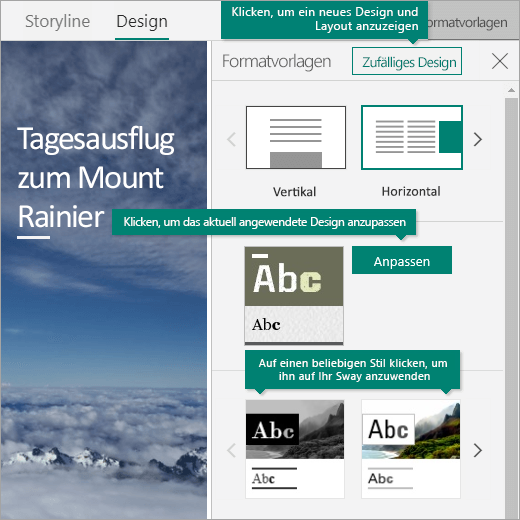520x520 pixels.
Task: Click the Vertikal label text
Action: [x=294, y=192]
